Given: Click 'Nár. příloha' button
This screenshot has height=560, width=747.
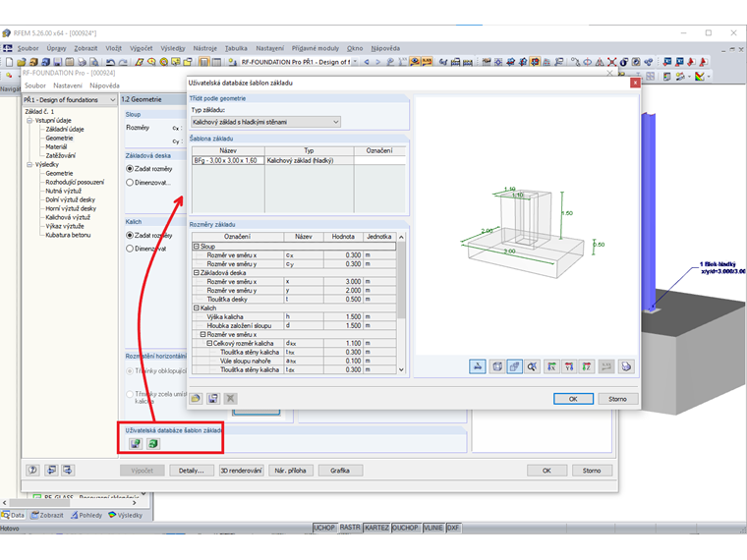Looking at the screenshot, I should tap(291, 470).
